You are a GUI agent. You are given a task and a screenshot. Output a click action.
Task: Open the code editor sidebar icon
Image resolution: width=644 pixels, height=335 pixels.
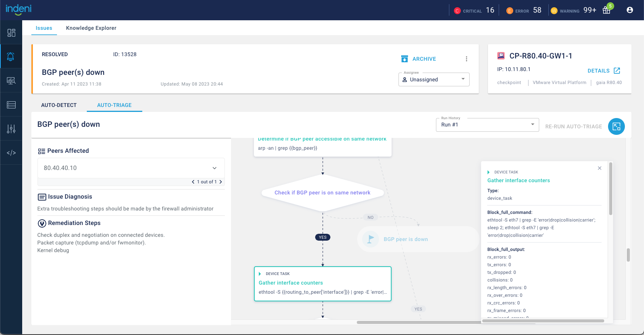point(11,153)
